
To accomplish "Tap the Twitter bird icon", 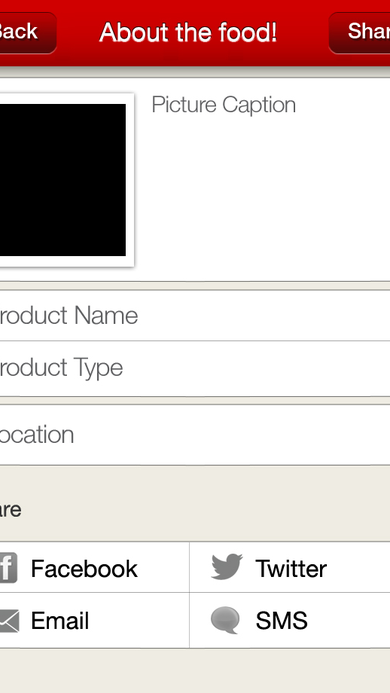I will 227,567.
